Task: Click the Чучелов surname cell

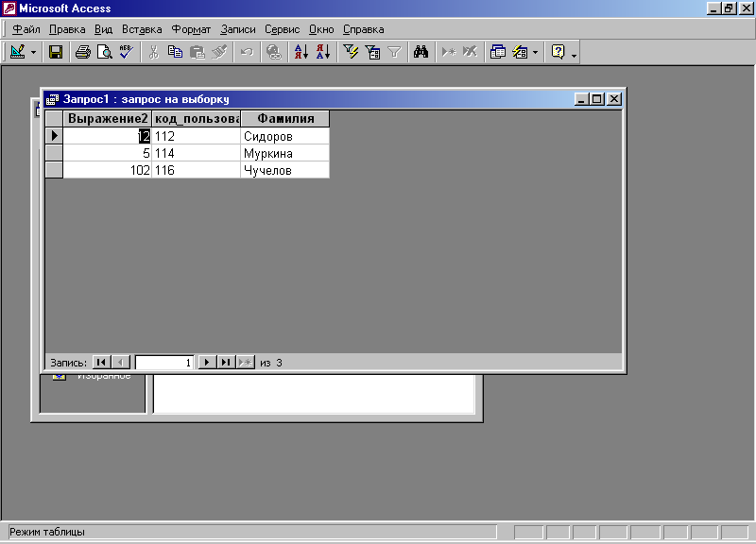Action: click(x=285, y=170)
